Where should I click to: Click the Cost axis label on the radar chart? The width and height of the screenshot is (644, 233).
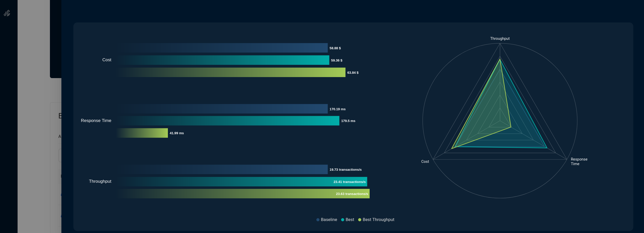[425, 162]
